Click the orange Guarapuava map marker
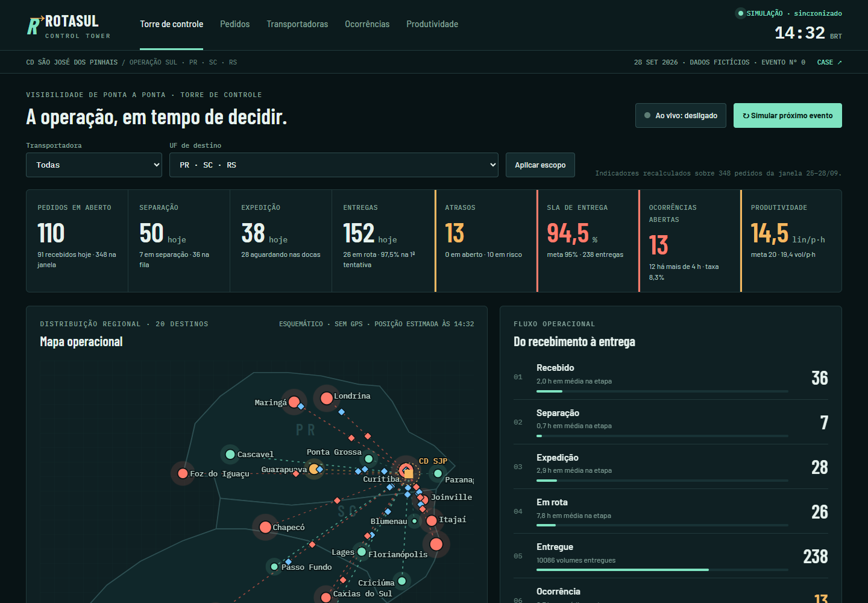The image size is (868, 603). click(x=314, y=469)
